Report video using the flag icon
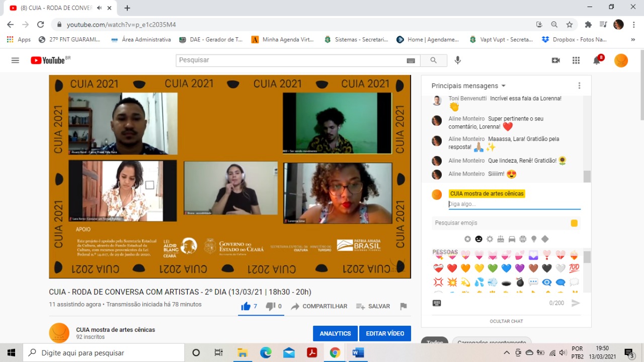This screenshot has width=644, height=362. point(403,306)
